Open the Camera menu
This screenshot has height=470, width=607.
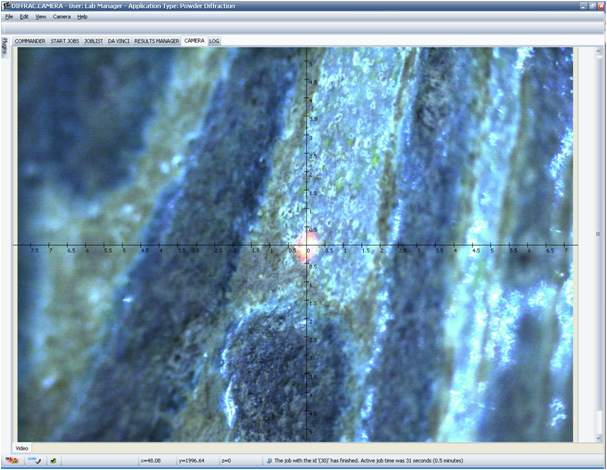(x=62, y=17)
